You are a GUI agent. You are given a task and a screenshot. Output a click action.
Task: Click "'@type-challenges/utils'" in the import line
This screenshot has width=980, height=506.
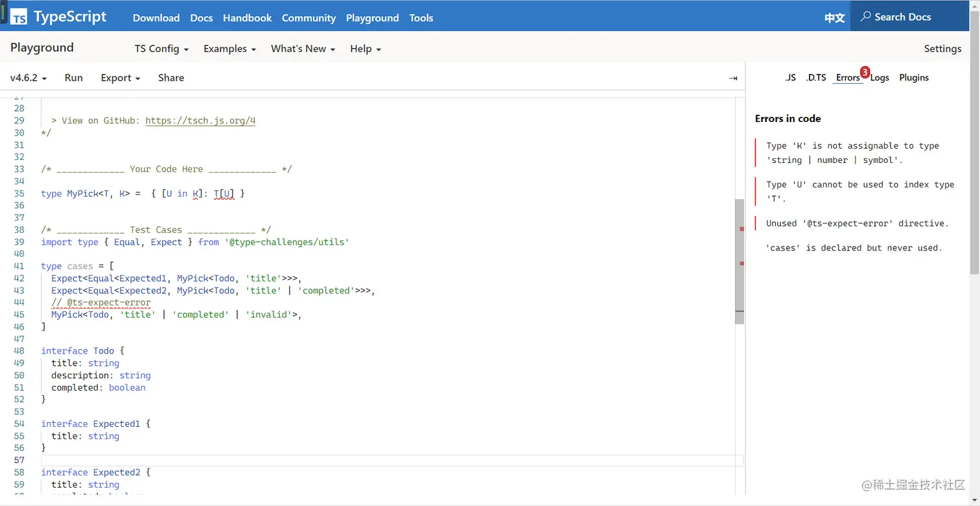[x=287, y=242]
